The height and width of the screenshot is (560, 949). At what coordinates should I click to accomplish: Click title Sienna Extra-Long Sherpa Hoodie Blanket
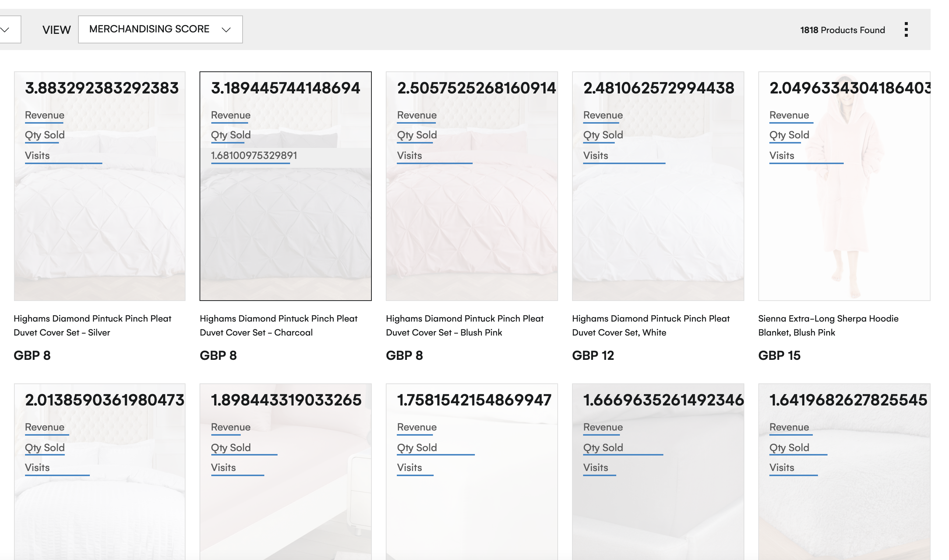(828, 325)
